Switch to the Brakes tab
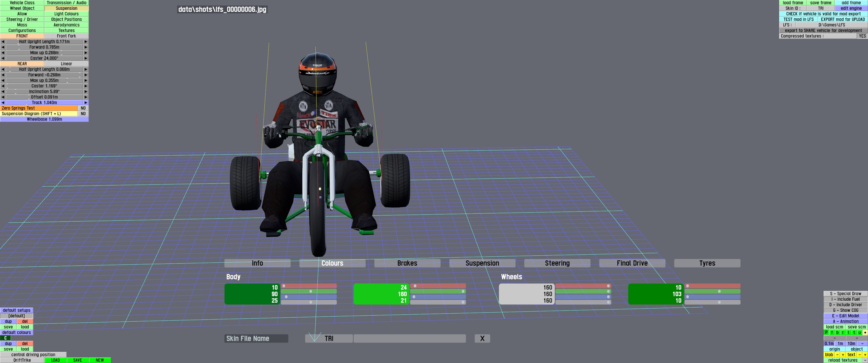 pos(407,263)
